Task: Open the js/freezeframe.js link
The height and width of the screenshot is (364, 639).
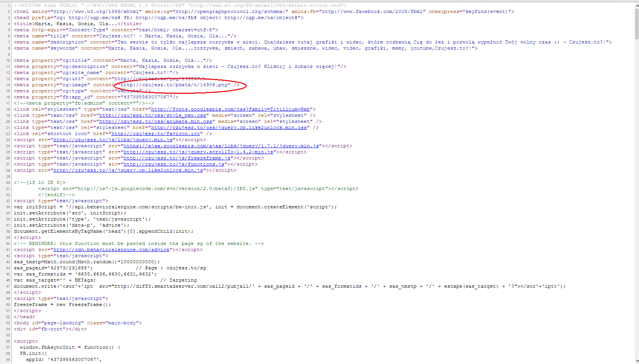Action: 177,158
